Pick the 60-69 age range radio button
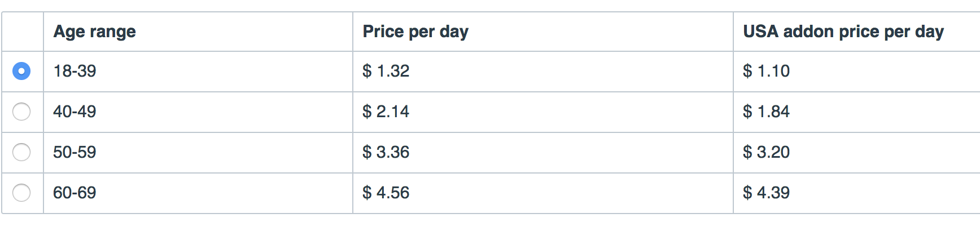This screenshot has height=231, width=980. tap(21, 193)
